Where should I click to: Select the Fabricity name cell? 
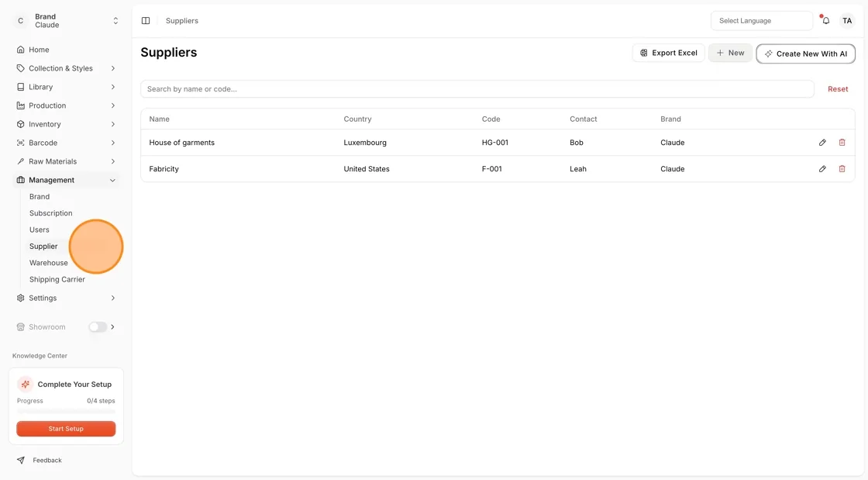[164, 169]
